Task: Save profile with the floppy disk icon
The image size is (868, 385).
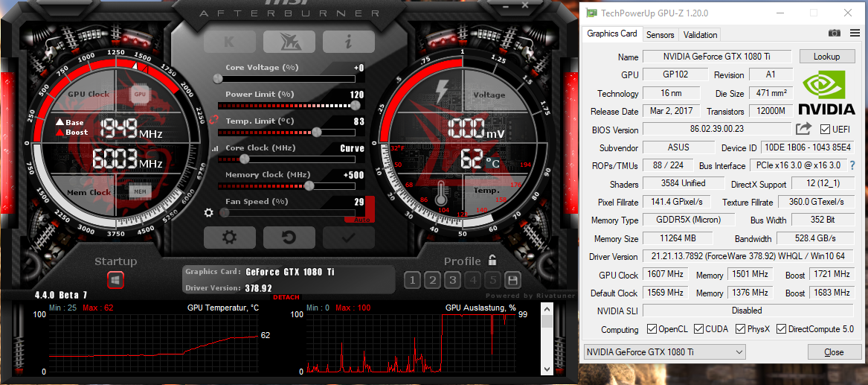Action: tap(512, 280)
